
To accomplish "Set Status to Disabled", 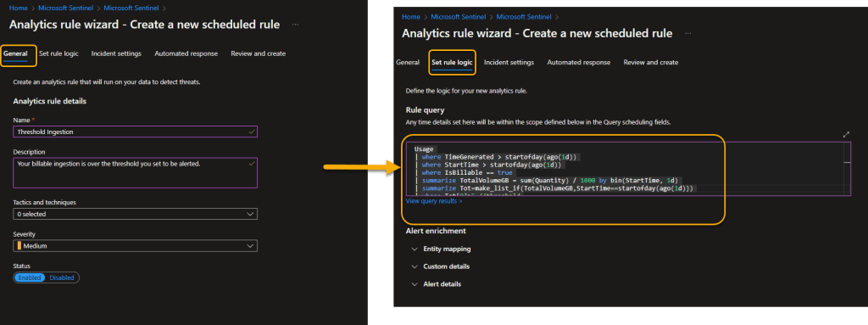I will click(61, 277).
